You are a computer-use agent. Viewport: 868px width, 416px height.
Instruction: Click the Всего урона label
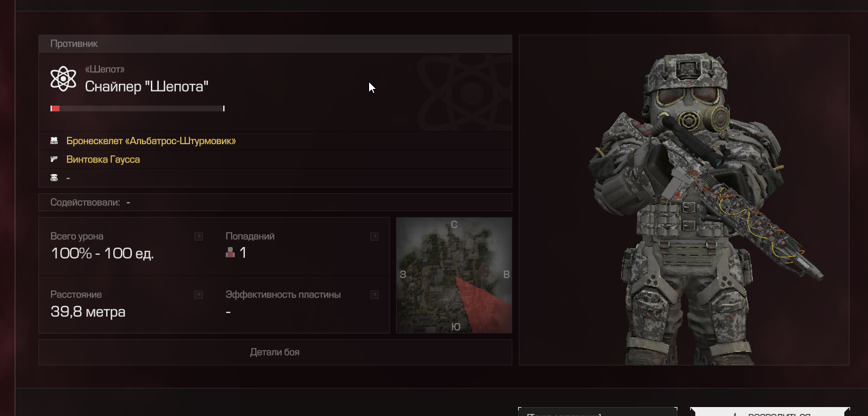pos(77,236)
